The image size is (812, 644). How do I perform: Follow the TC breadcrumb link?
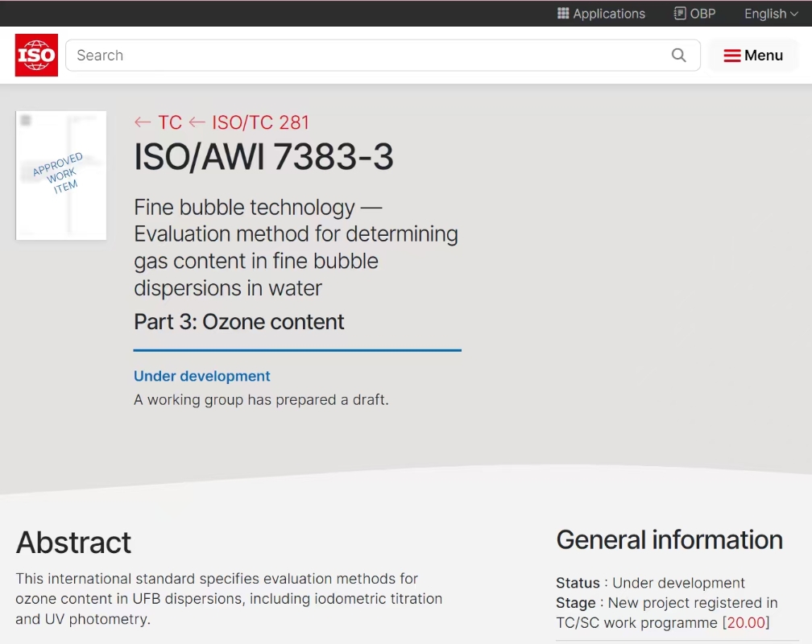click(170, 122)
